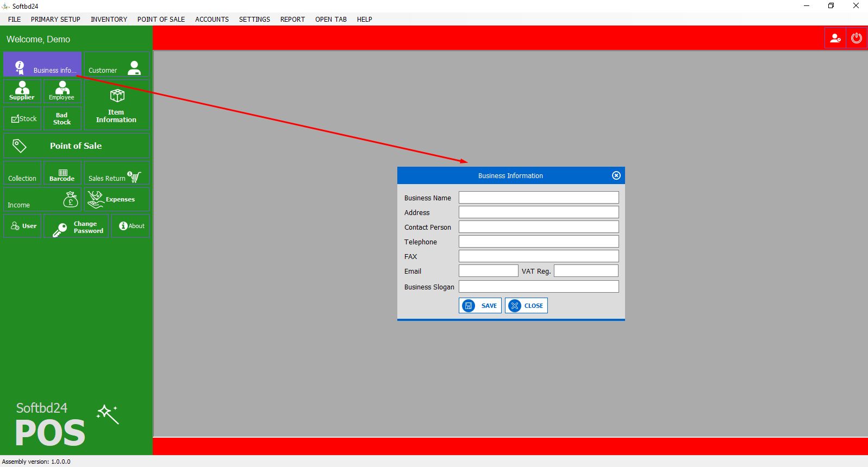Focus the VAT Reg. input field
The width and height of the screenshot is (868, 467).
[586, 270]
